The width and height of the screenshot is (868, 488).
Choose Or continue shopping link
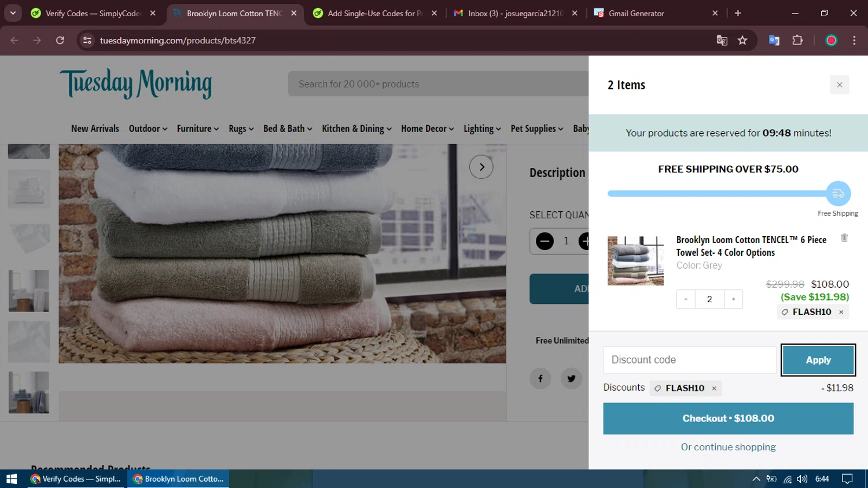click(728, 447)
